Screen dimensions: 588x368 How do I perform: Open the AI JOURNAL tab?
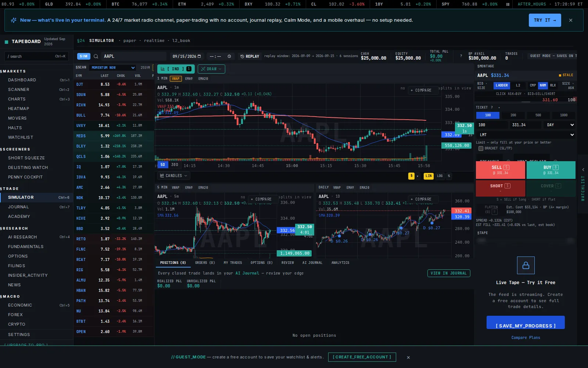(312, 263)
